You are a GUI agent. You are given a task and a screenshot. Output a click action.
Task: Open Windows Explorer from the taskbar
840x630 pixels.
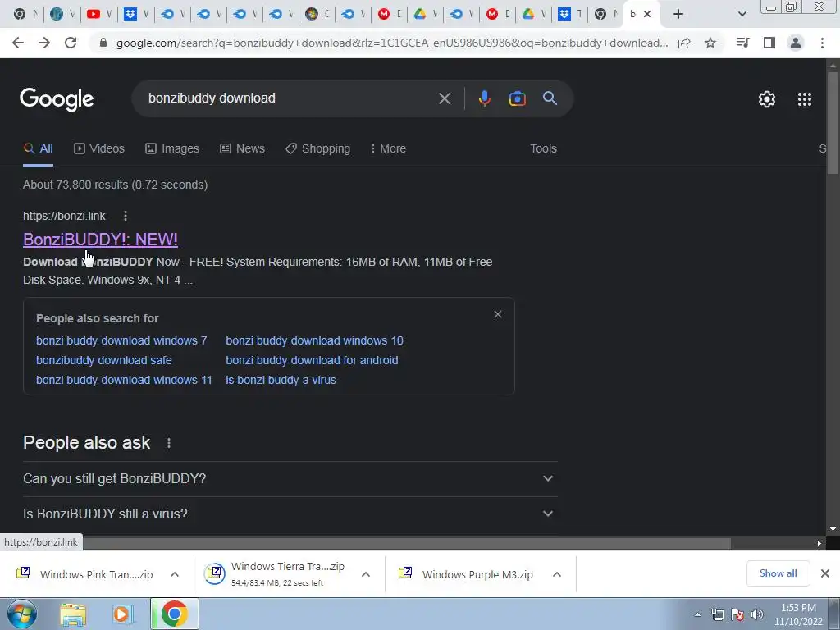(73, 614)
